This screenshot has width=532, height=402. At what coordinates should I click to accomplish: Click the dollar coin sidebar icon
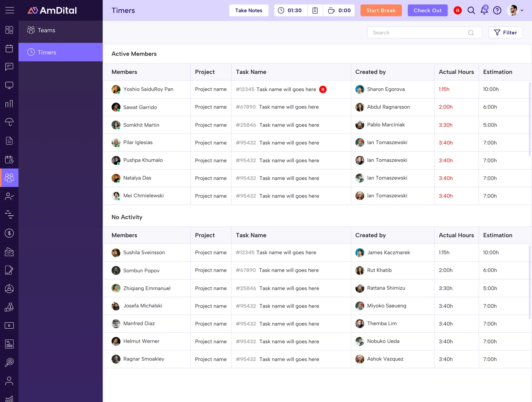click(9, 233)
